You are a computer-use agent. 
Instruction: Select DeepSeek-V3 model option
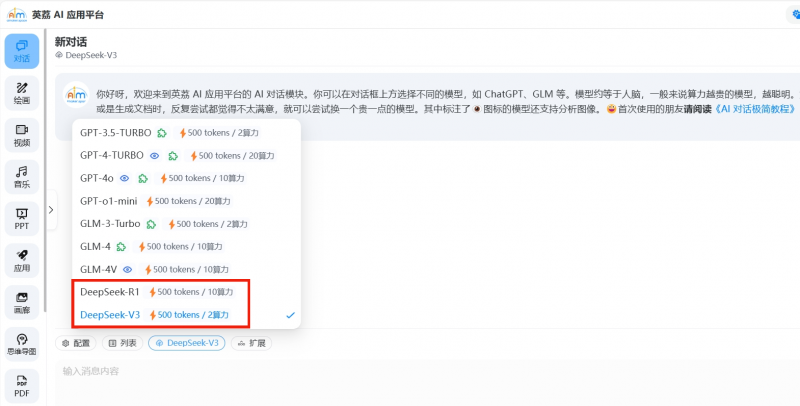[x=186, y=315]
